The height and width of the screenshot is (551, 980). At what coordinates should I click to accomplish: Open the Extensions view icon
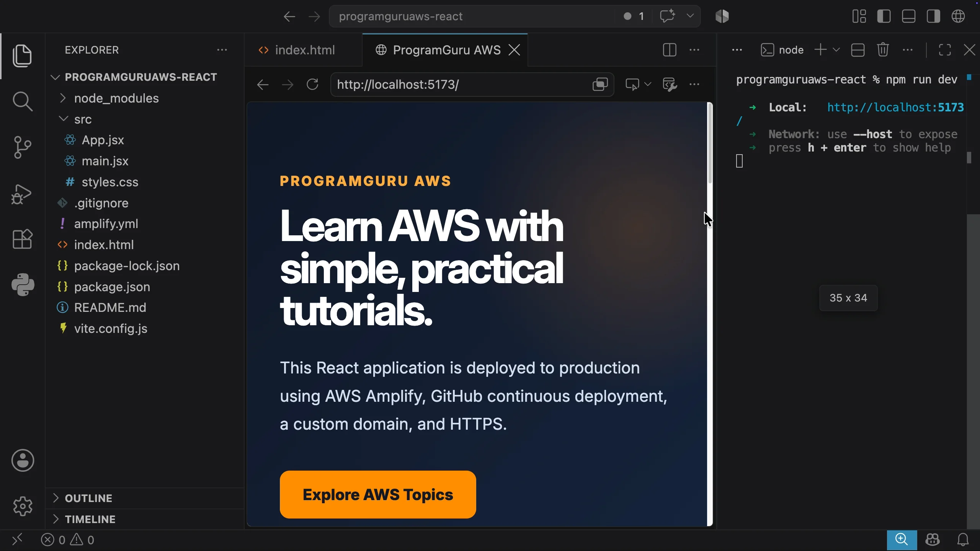[22, 239]
